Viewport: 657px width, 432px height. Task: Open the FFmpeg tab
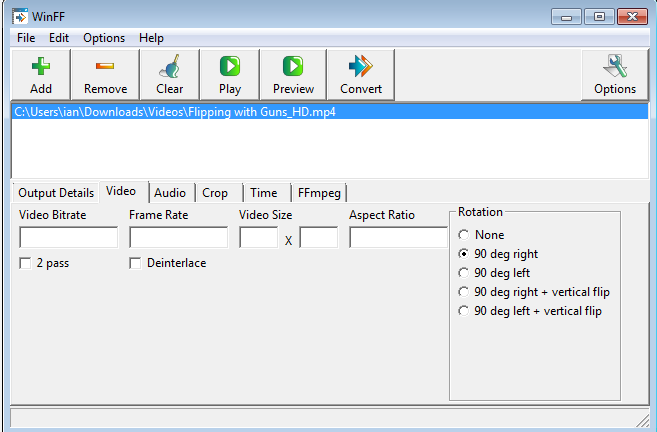pyautogui.click(x=319, y=193)
